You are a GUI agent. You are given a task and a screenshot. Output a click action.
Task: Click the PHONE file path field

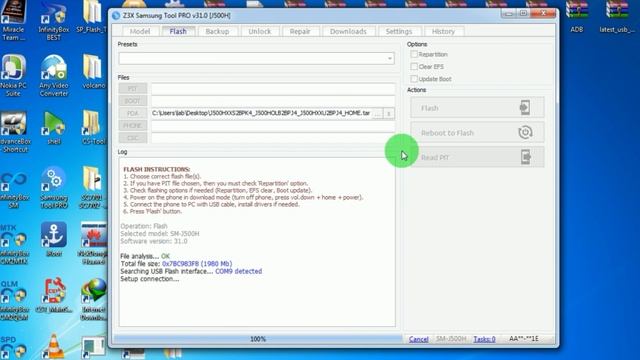click(273, 125)
